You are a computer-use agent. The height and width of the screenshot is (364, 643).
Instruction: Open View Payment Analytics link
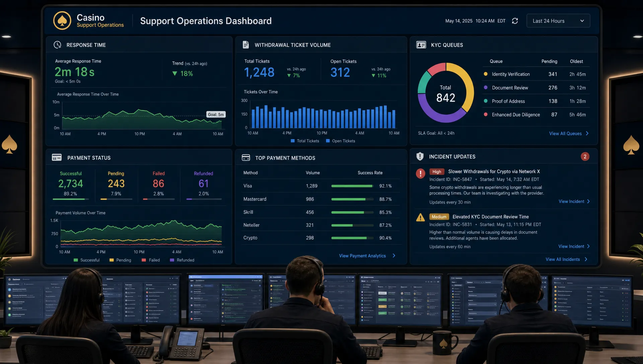(362, 256)
